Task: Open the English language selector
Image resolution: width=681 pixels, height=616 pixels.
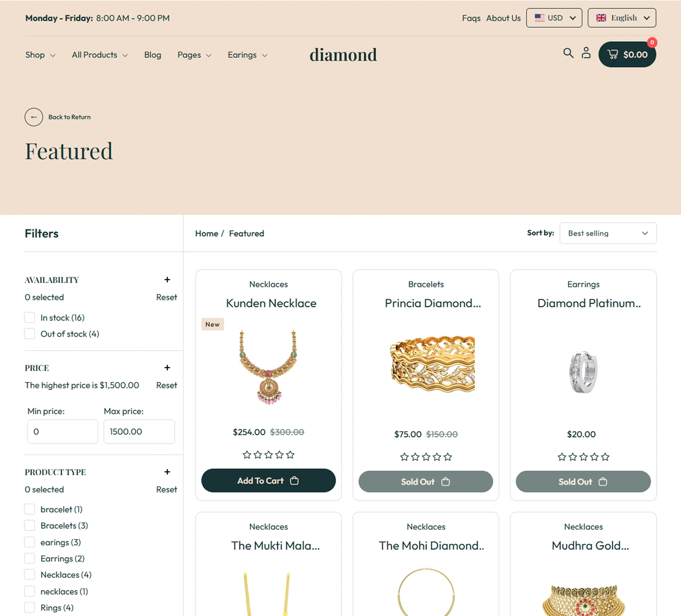Action: 622,18
